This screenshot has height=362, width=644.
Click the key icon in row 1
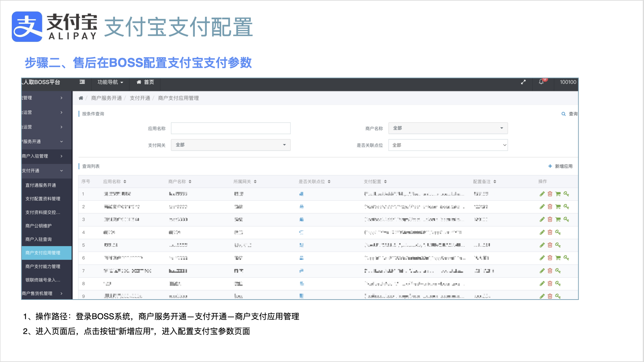tap(566, 194)
